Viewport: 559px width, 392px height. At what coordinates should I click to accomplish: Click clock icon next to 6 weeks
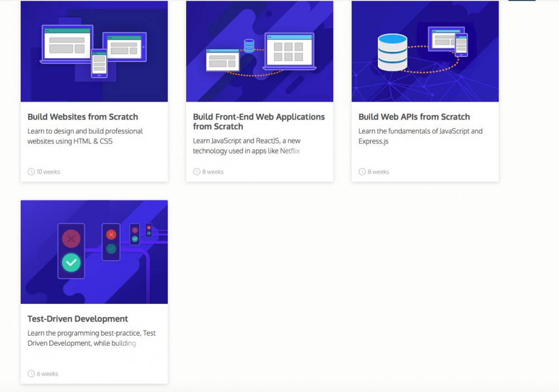(x=31, y=374)
